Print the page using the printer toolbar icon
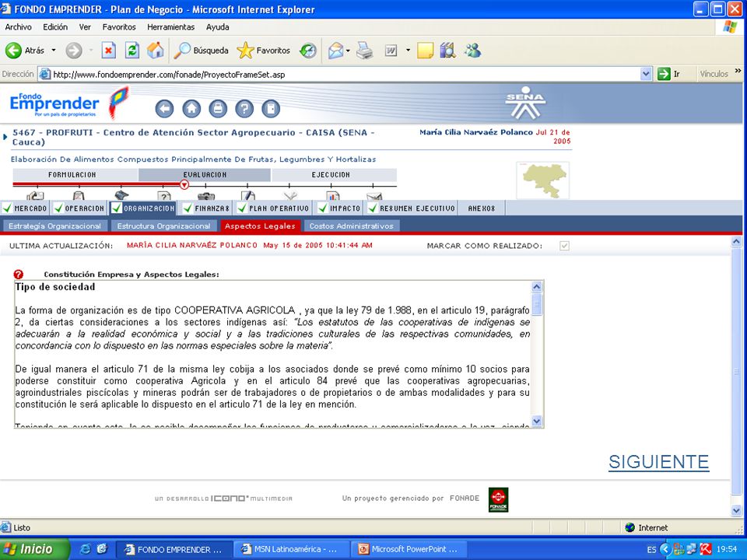 point(365,50)
